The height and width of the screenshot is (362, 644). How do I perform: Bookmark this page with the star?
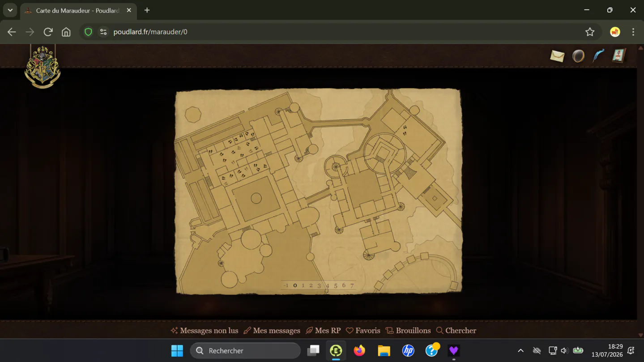(x=590, y=32)
